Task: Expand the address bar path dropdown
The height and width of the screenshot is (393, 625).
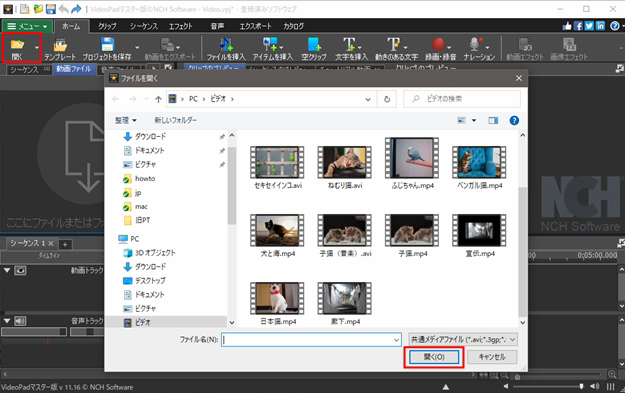Action: [x=368, y=99]
